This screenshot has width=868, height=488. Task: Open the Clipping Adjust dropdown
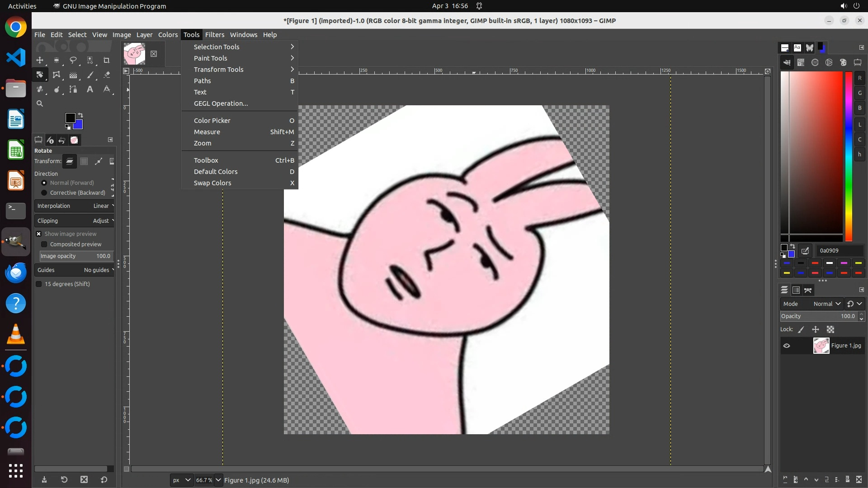[x=75, y=221]
